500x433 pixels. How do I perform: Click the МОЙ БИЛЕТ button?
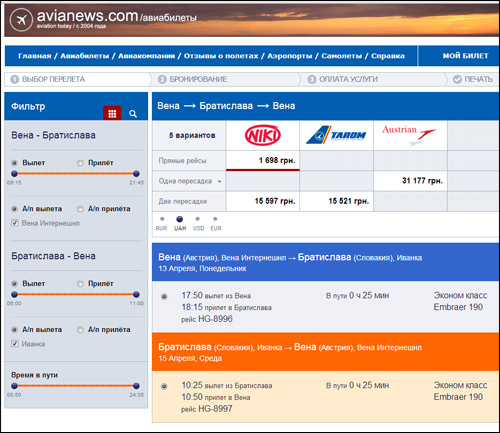pyautogui.click(x=465, y=56)
